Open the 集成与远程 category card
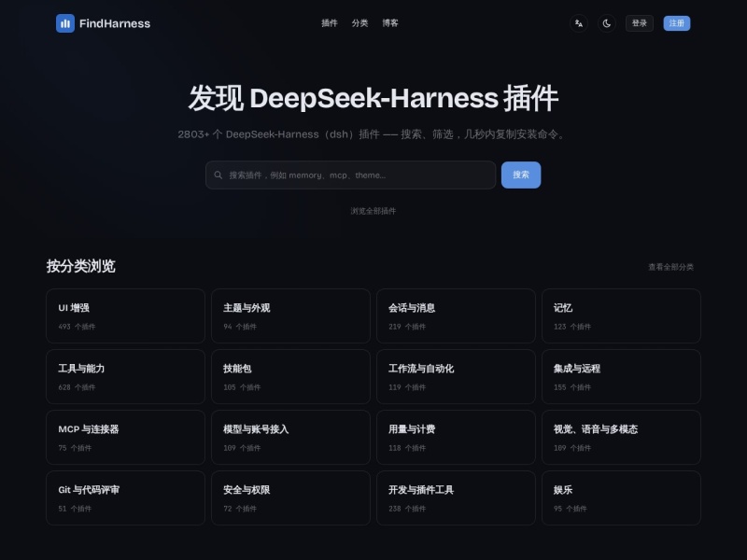 coord(621,377)
